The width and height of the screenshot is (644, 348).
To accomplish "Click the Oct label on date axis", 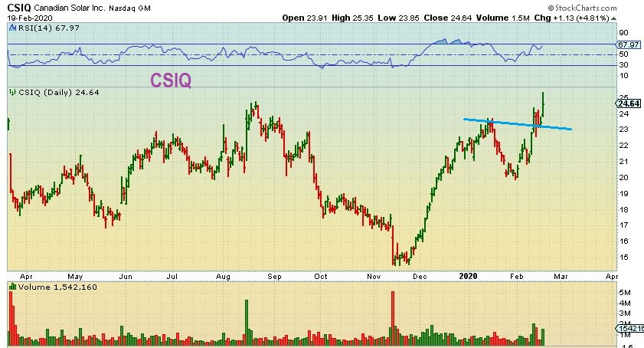I will click(x=321, y=277).
